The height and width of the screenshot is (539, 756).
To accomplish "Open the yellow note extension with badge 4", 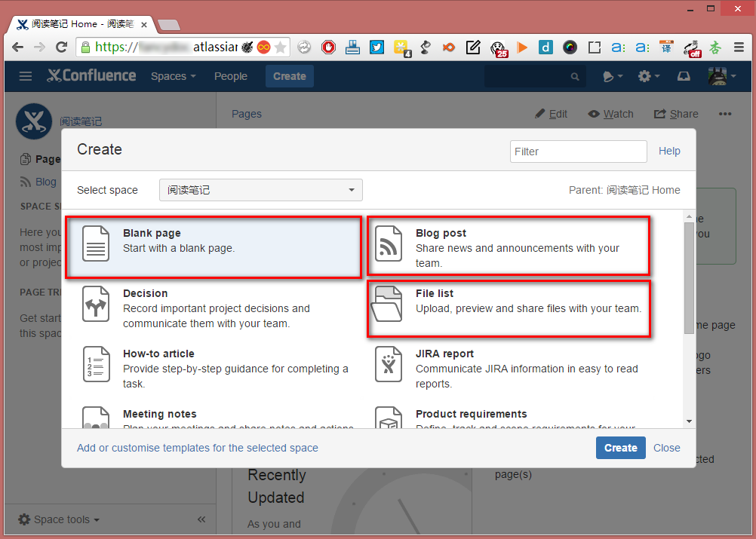I will coord(401,47).
